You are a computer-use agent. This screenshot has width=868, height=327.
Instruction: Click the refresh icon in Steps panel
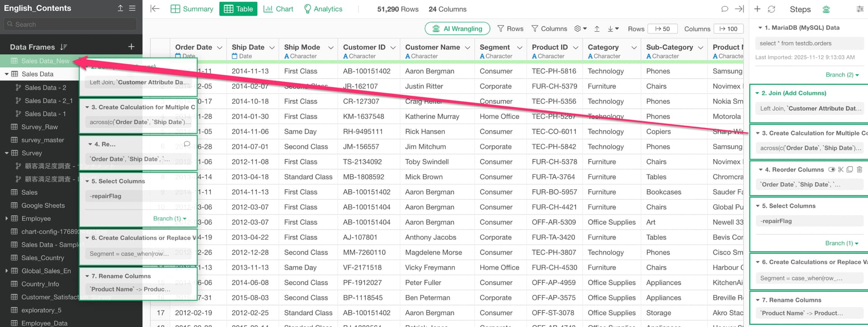[772, 9]
